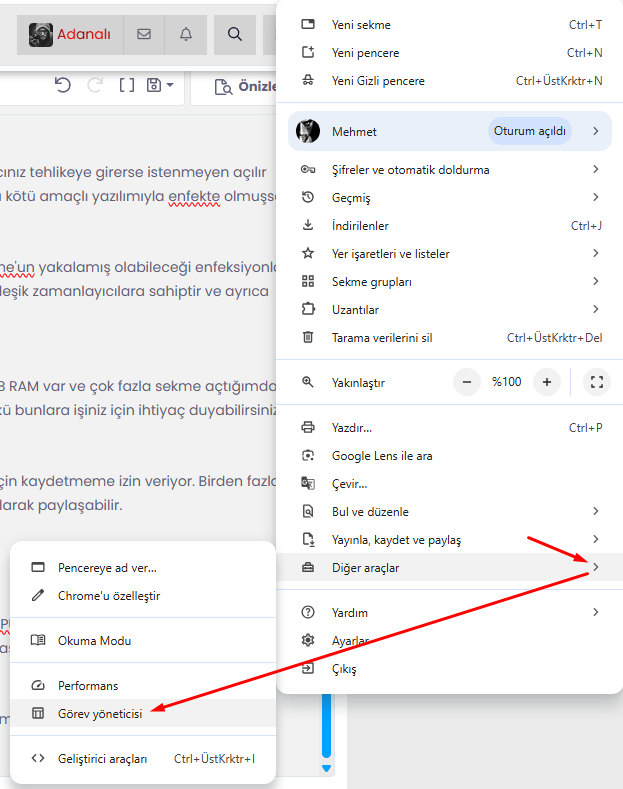
Task: Decrease zoom with the minus button
Action: pos(467,382)
